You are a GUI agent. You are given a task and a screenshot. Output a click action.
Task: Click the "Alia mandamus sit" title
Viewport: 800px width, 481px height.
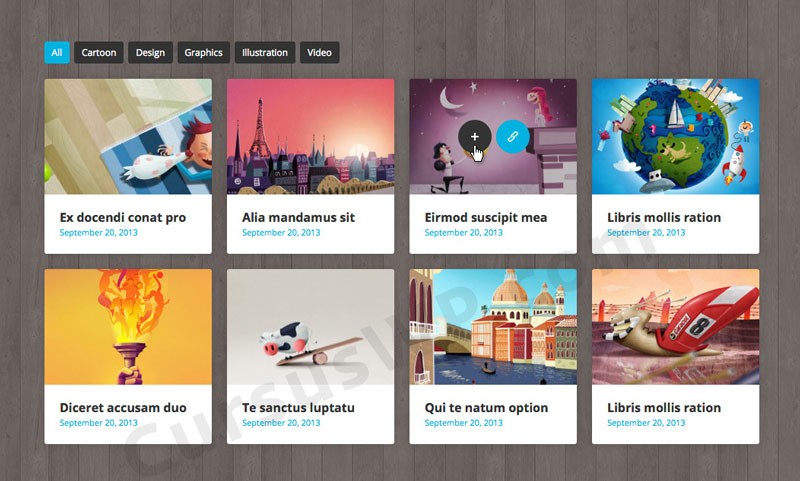tap(298, 217)
